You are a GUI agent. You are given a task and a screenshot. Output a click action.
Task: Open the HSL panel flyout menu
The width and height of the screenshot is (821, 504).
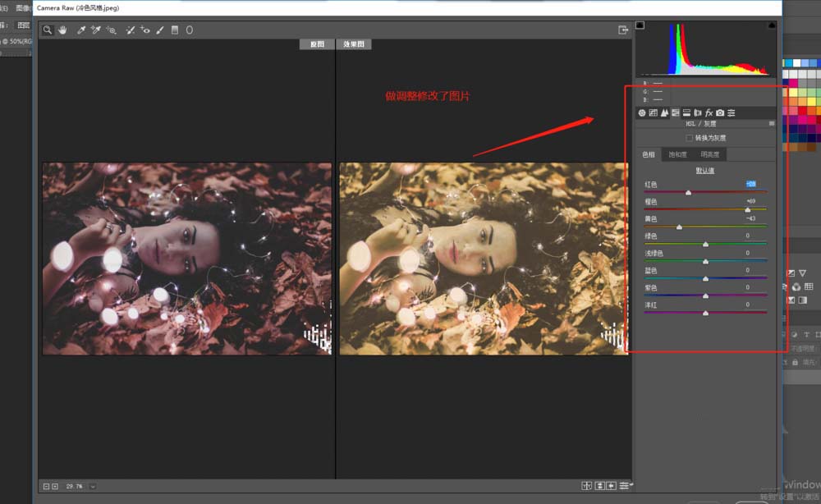pyautogui.click(x=771, y=124)
